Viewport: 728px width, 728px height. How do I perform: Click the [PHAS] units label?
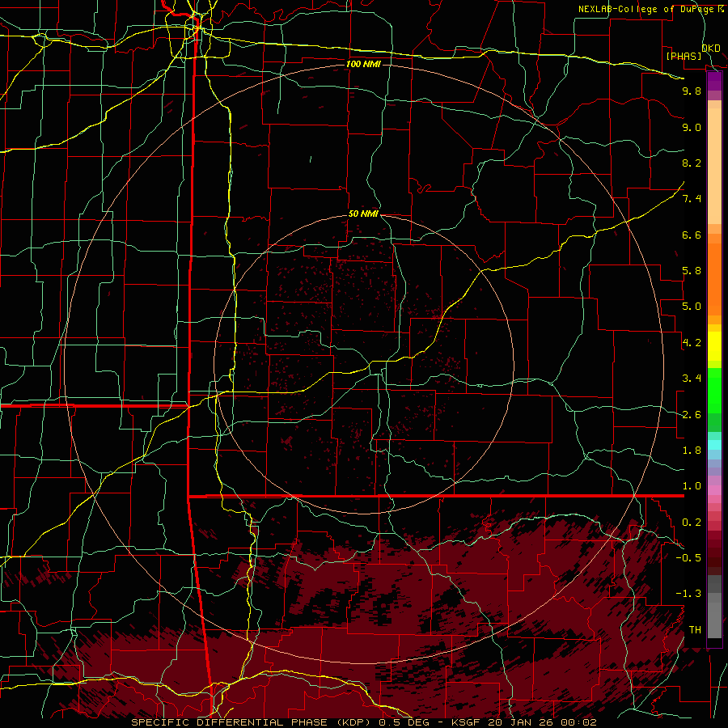[x=684, y=56]
